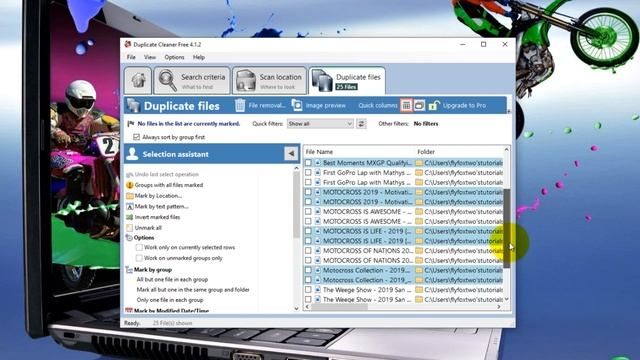Select Only one file in each group
Viewport: 640px width, 360px height.
pyautogui.click(x=170, y=300)
